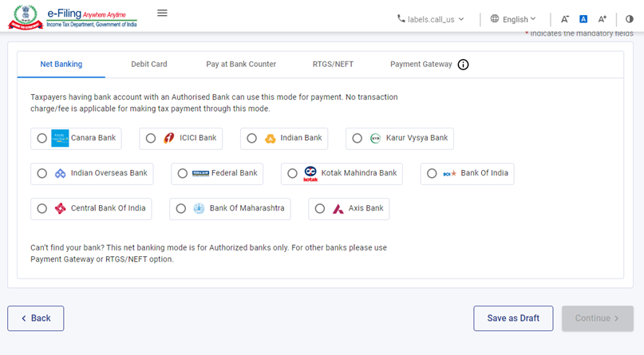Screen dimensions: 644x355
Task: Decrease font size with A- icon
Action: coord(565,18)
